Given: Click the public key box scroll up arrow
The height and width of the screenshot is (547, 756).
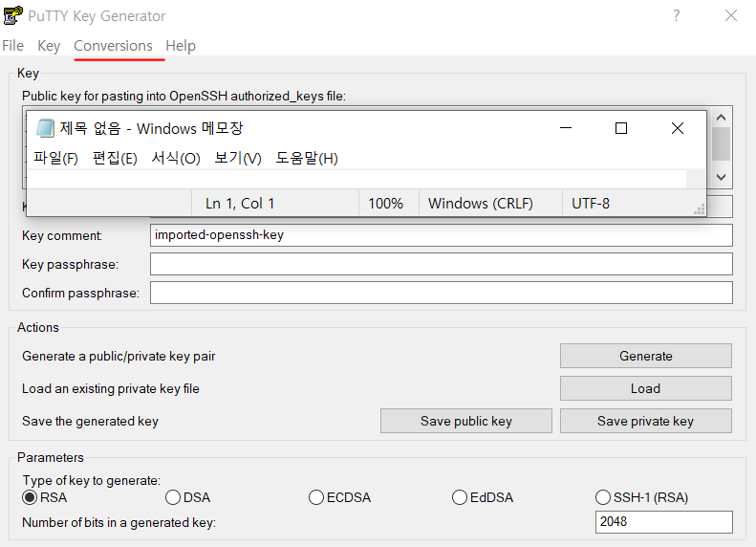Looking at the screenshot, I should pyautogui.click(x=722, y=118).
